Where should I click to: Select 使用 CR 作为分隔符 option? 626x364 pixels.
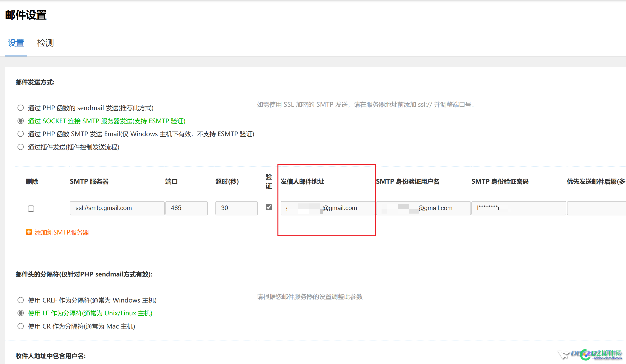(x=21, y=326)
